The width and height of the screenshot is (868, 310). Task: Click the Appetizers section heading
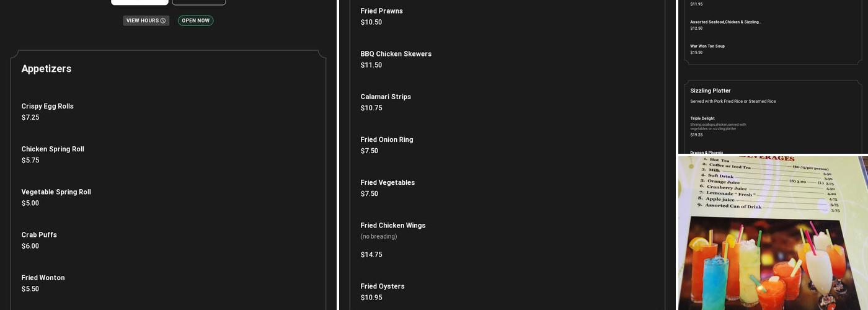[46, 69]
